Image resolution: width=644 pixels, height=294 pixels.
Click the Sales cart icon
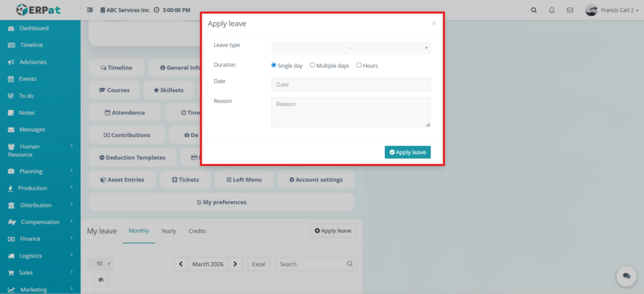[11, 273]
